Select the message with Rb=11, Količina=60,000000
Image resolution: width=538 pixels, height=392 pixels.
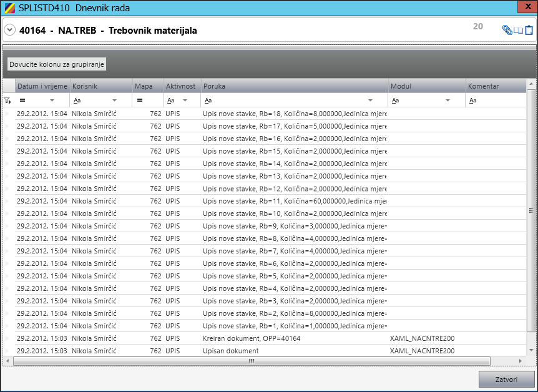295,201
